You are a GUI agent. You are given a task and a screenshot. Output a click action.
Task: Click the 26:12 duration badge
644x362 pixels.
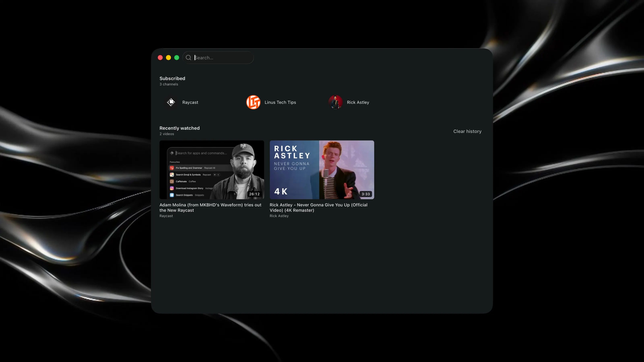(x=254, y=194)
